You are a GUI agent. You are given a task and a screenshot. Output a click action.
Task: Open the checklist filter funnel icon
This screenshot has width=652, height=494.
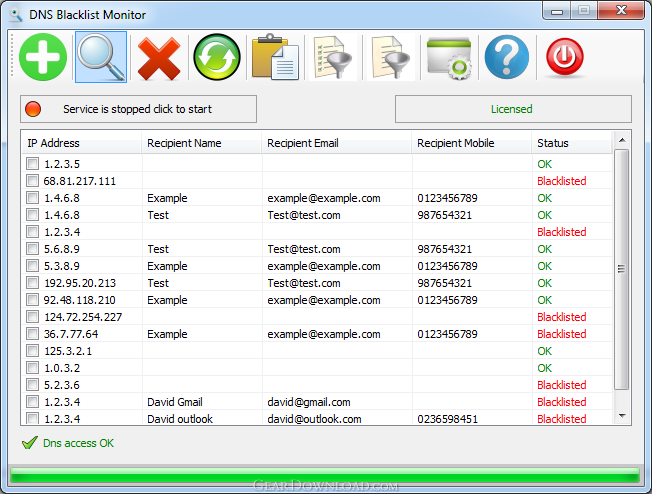tap(333, 57)
